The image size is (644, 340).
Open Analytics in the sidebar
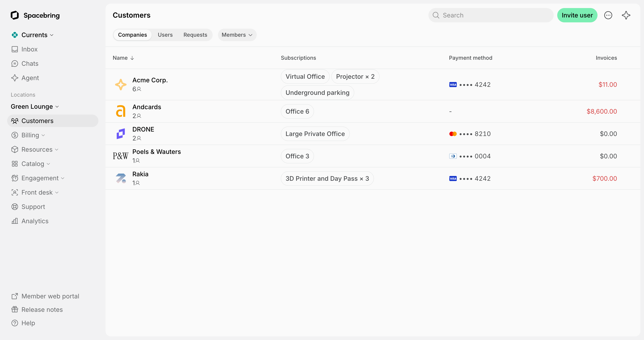tap(30, 221)
